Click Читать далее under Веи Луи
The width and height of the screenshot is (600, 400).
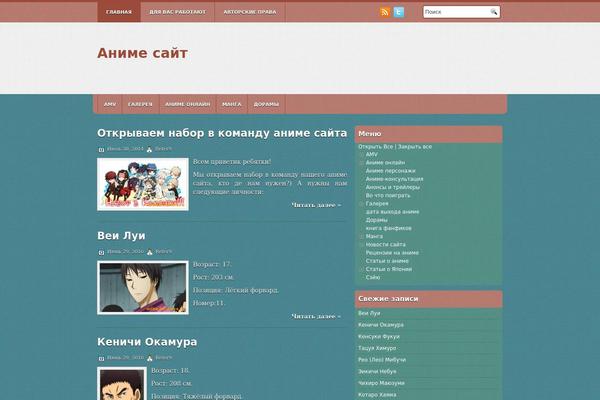click(316, 316)
